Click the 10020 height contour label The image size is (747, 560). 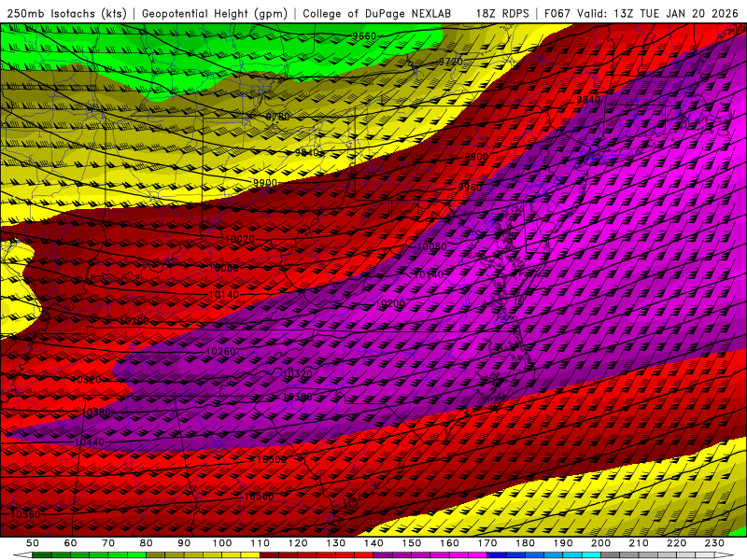239,239
